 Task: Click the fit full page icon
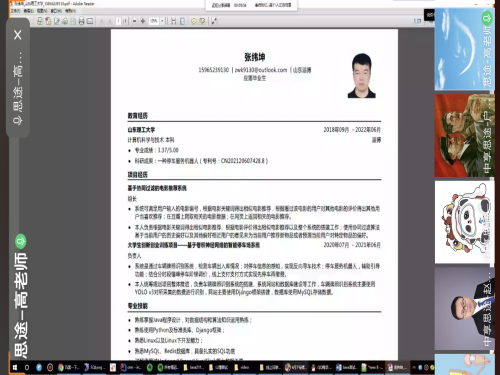click(182, 21)
